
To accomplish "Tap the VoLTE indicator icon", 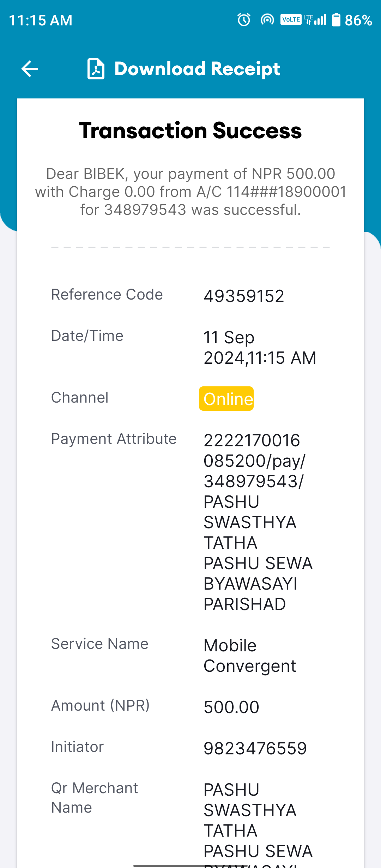I will click(x=291, y=19).
